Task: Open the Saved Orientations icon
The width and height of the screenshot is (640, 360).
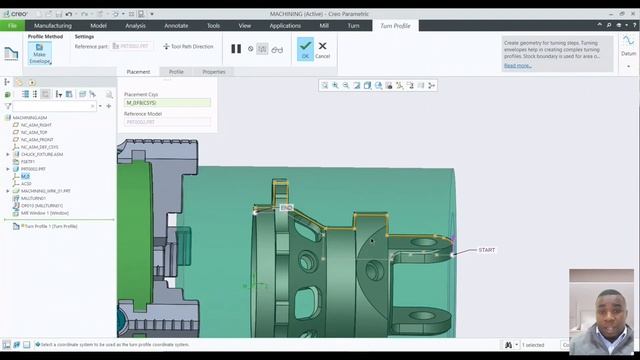Action: 378,85
